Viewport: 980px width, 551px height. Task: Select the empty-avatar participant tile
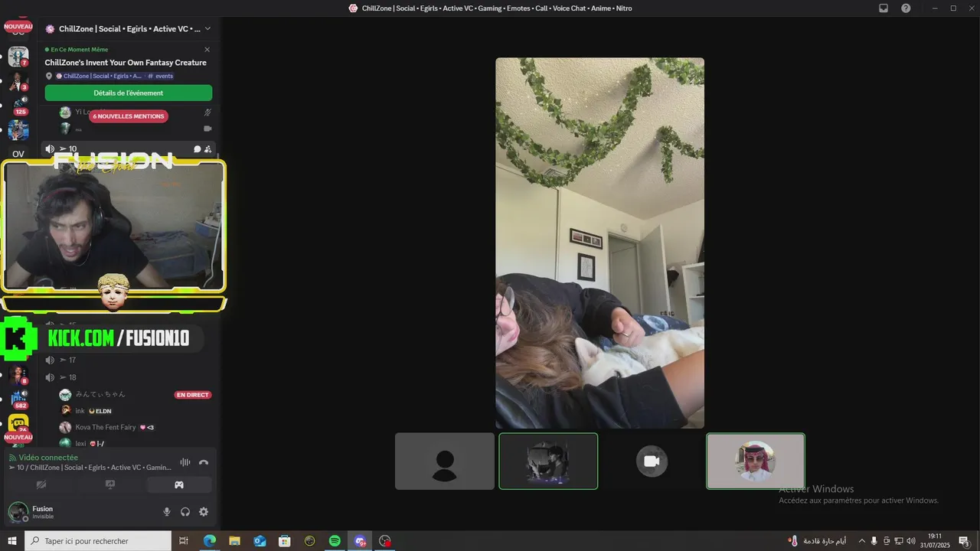445,461
